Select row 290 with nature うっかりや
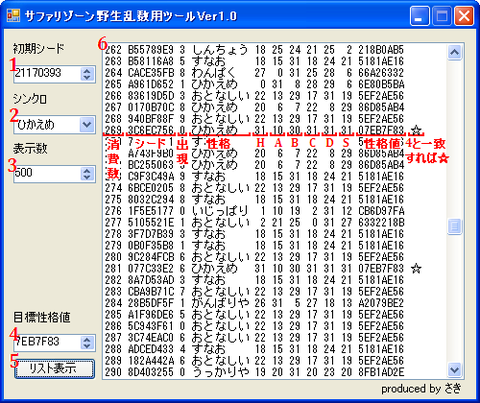 coord(254,372)
